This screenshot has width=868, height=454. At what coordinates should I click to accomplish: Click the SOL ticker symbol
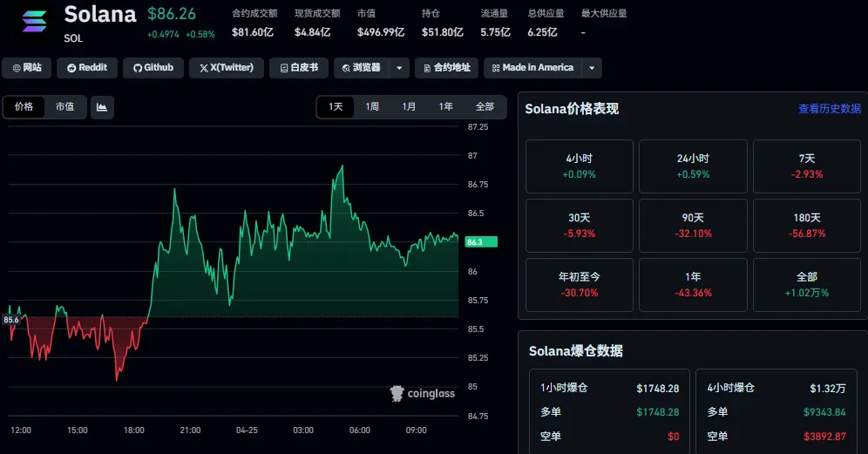pos(73,38)
